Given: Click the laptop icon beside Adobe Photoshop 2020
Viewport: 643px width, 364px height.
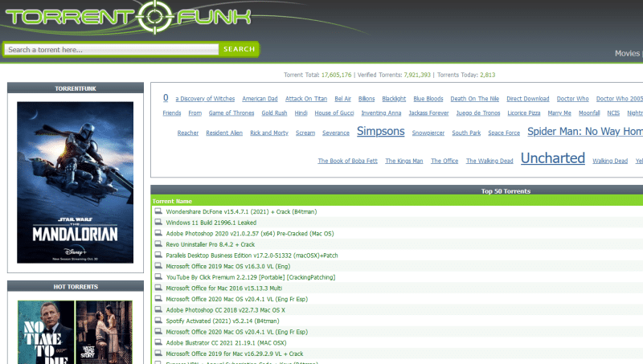Looking at the screenshot, I should (158, 233).
